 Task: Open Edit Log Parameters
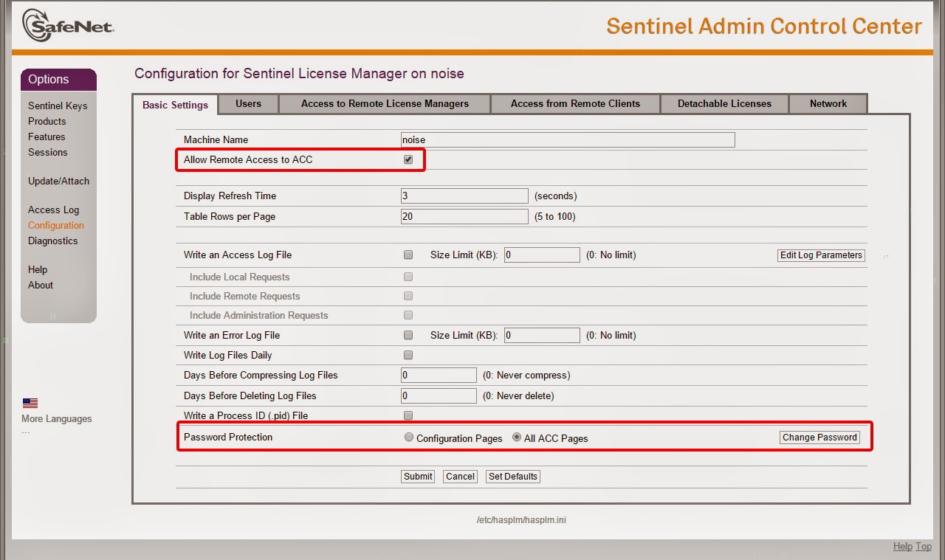tap(821, 255)
